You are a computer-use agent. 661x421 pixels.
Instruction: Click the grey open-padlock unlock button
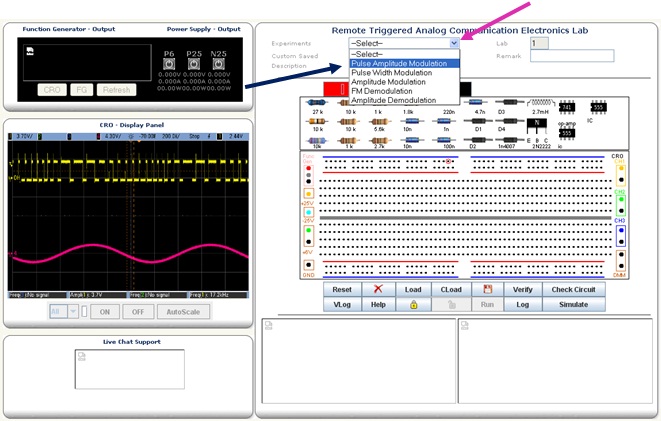tap(451, 304)
